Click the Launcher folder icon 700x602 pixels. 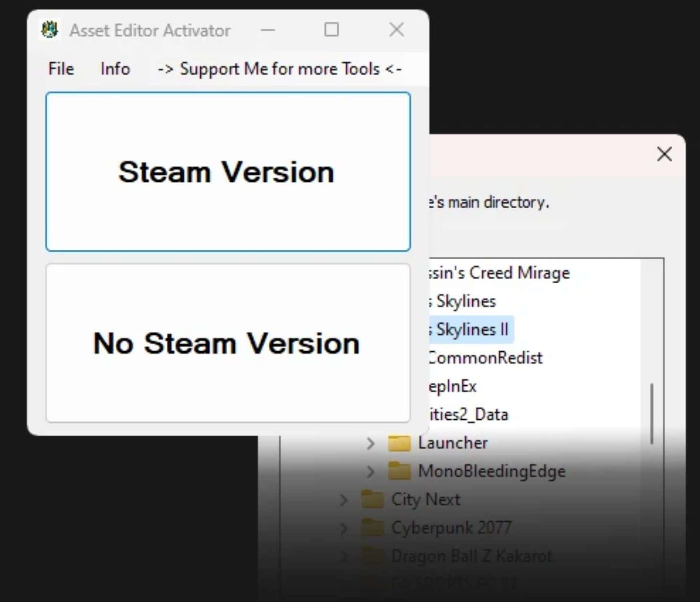pyautogui.click(x=399, y=443)
